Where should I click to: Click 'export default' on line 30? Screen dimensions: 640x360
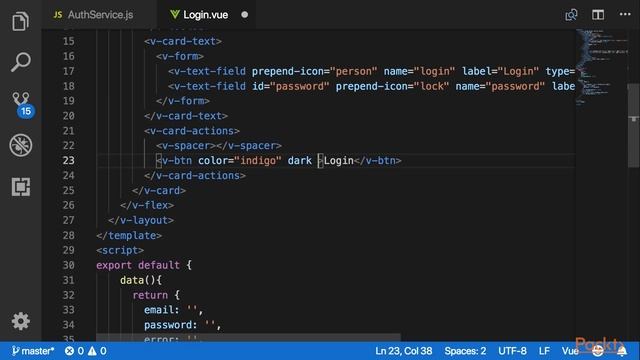[138, 265]
